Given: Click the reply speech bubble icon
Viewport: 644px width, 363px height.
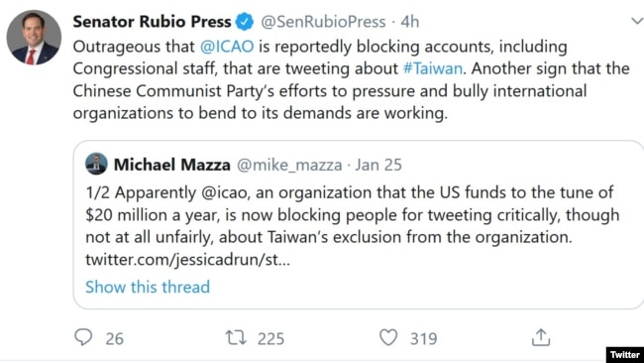Looking at the screenshot, I should 83,337.
